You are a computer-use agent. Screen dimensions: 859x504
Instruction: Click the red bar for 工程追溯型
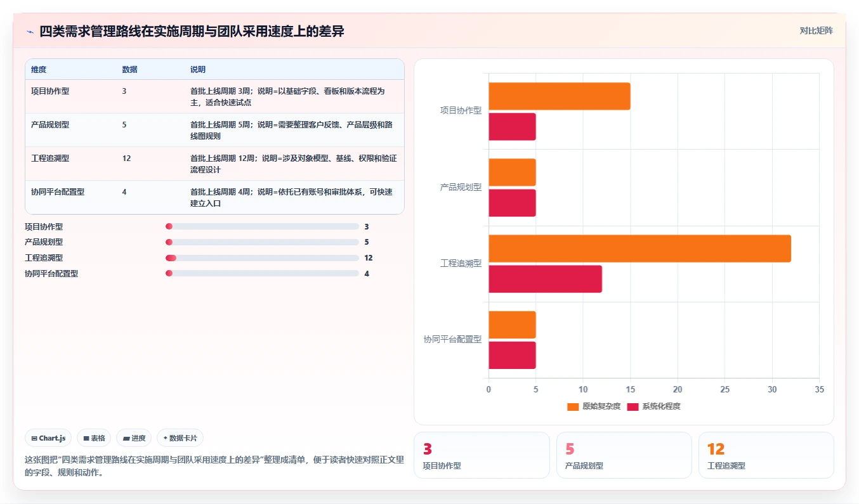click(x=545, y=279)
